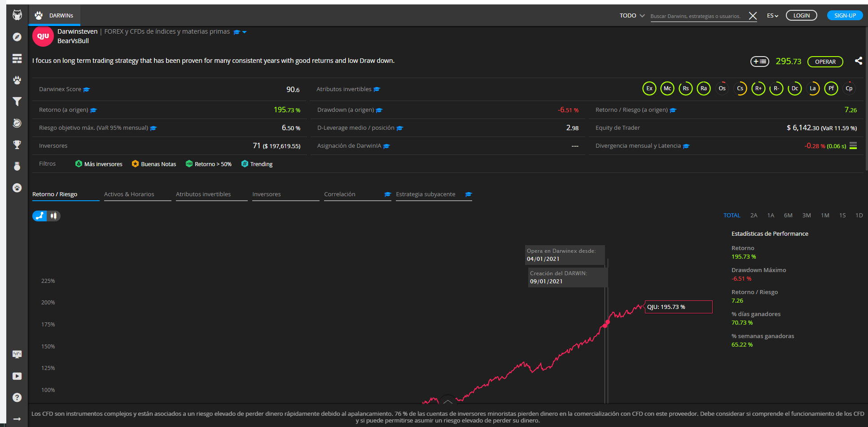Switch chart to line view
This screenshot has height=427, width=868.
(x=40, y=216)
